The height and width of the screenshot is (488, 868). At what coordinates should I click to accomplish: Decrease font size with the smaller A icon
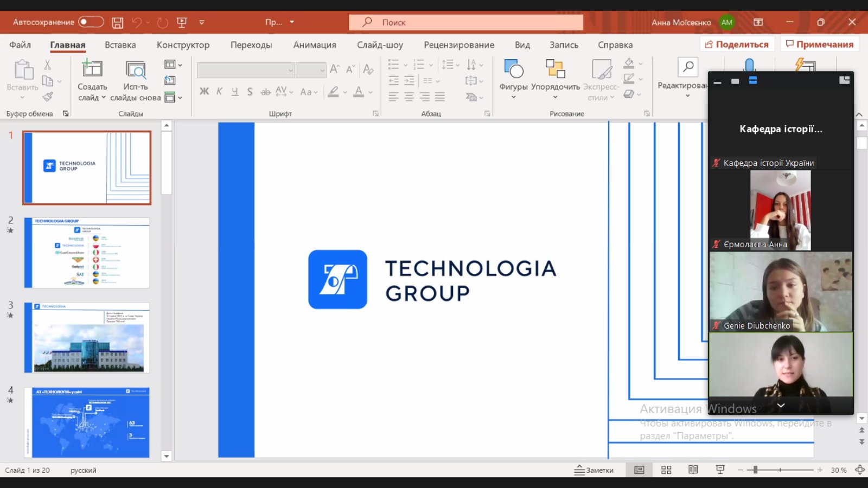[350, 69]
